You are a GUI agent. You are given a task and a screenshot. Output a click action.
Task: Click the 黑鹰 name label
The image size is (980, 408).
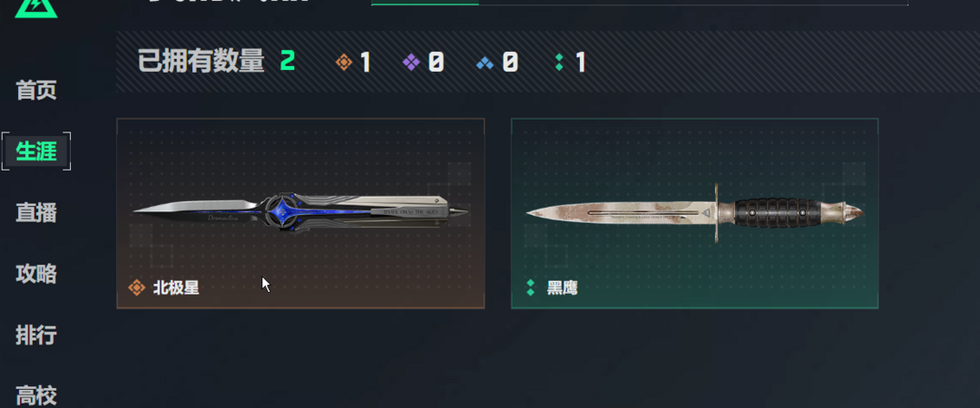pyautogui.click(x=563, y=288)
